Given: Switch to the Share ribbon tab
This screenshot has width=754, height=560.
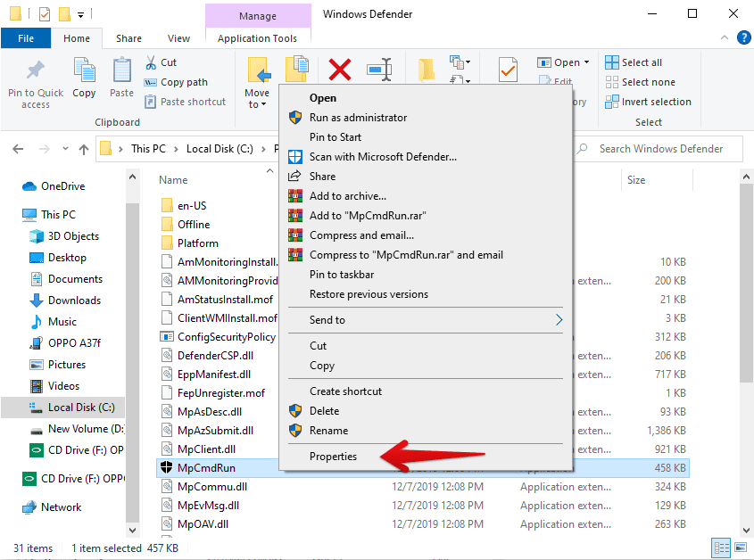Looking at the screenshot, I should [x=128, y=38].
